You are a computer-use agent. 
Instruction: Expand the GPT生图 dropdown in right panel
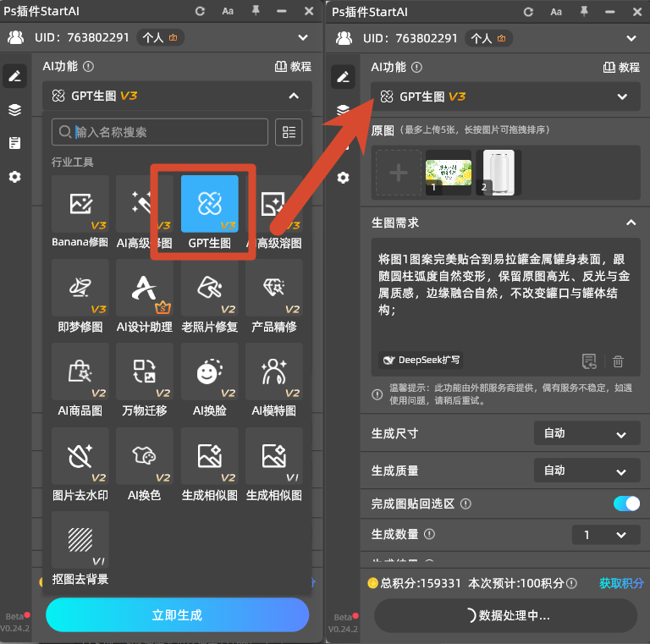(x=622, y=97)
